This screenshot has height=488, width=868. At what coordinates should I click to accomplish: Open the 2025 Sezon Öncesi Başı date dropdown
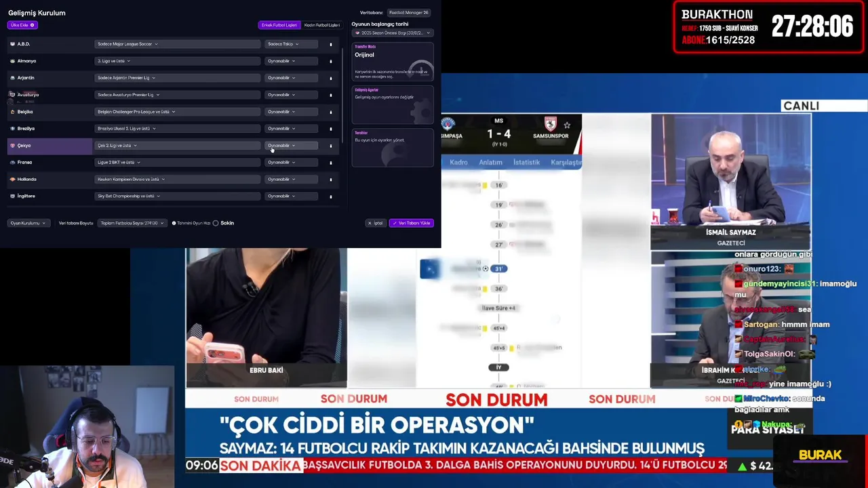point(393,33)
